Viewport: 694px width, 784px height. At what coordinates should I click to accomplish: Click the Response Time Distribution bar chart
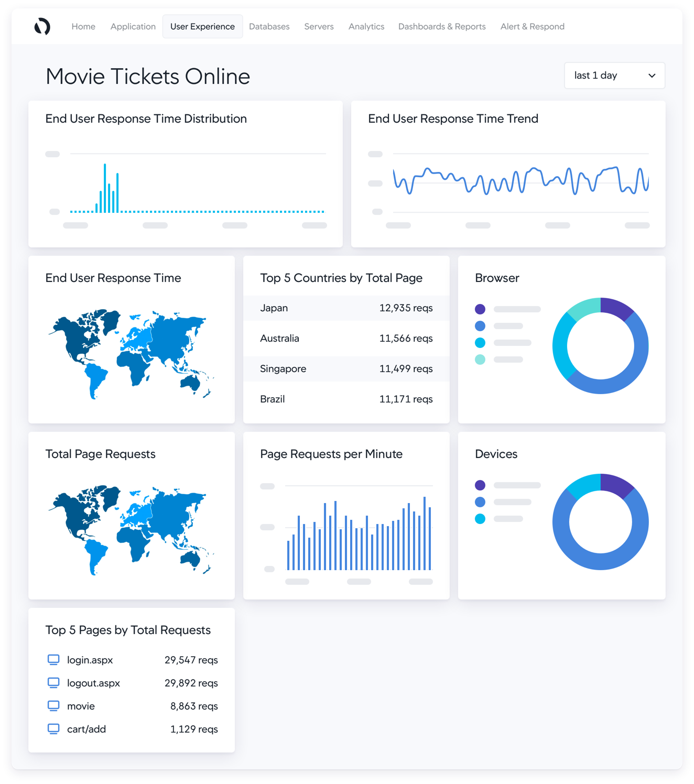click(x=198, y=188)
